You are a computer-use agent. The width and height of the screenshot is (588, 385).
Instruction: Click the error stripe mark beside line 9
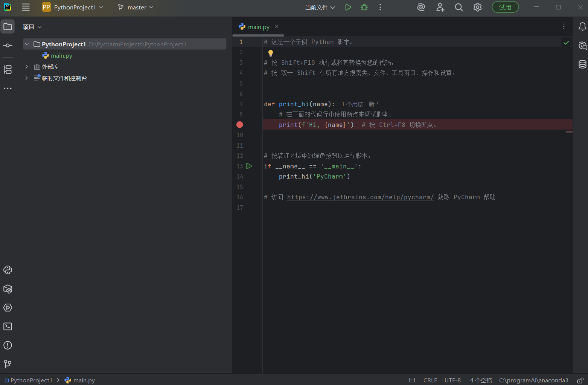569,132
